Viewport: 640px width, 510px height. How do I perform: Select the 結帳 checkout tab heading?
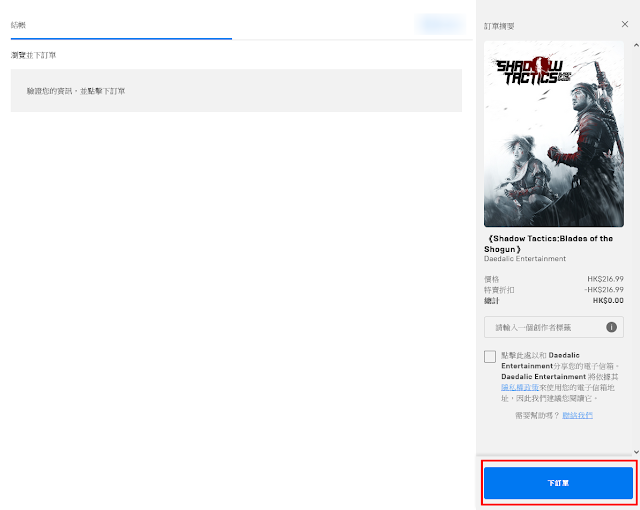click(x=18, y=25)
